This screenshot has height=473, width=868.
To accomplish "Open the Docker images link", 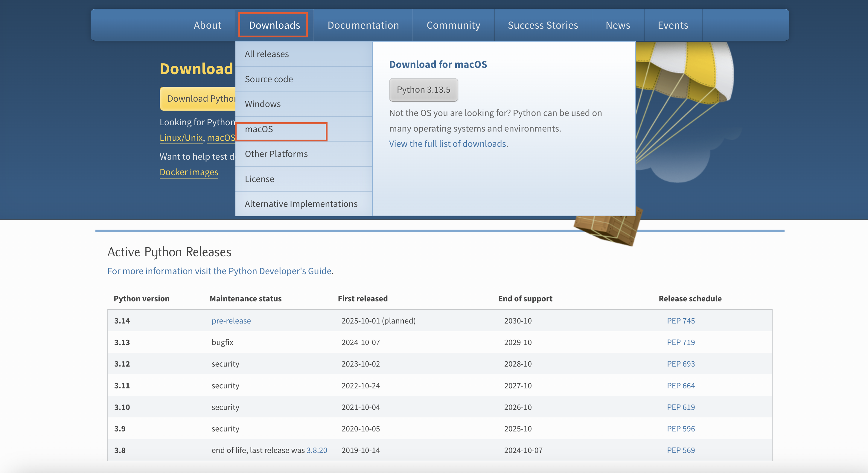I will pyautogui.click(x=189, y=172).
